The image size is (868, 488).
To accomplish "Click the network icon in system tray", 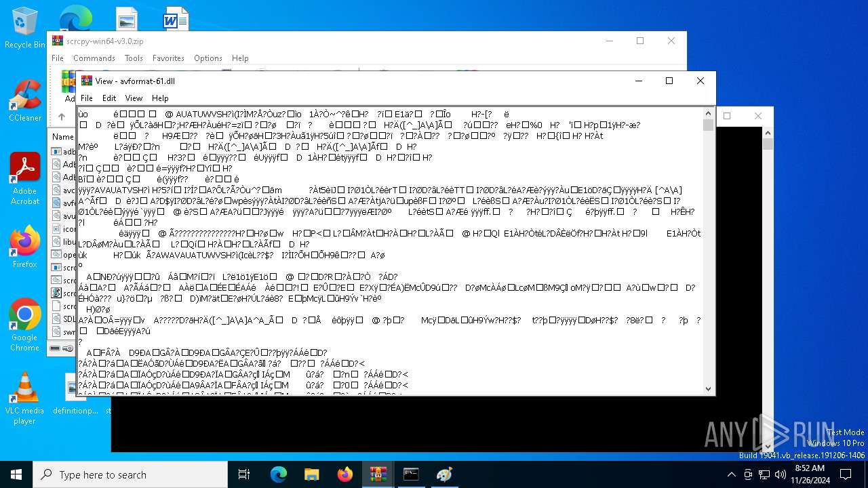I will click(764, 474).
